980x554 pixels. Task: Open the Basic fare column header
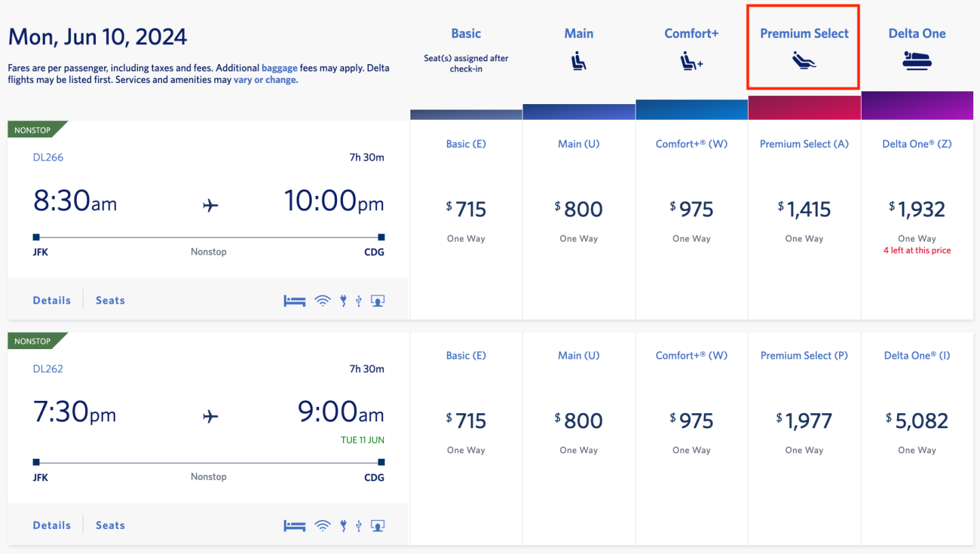point(466,33)
